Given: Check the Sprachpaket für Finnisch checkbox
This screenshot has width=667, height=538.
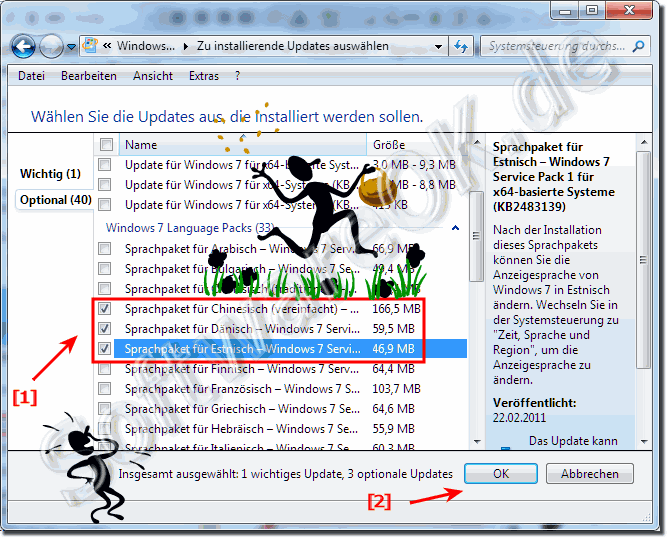Looking at the screenshot, I should [x=105, y=368].
